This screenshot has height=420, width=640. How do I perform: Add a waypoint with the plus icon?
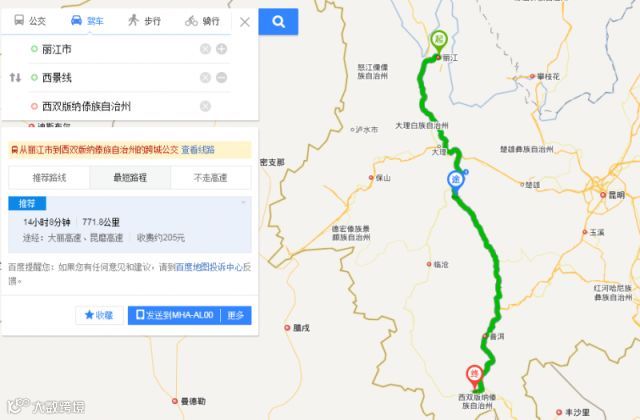tap(222, 49)
